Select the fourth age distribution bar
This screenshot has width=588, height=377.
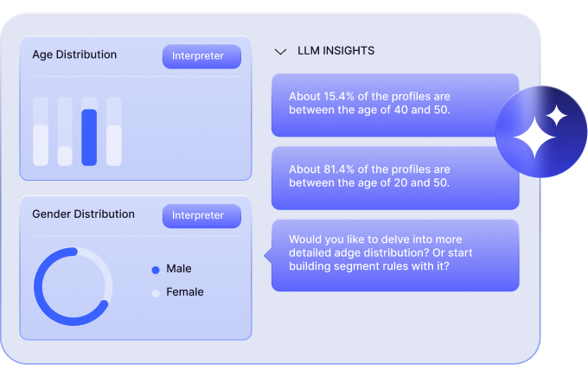(113, 131)
